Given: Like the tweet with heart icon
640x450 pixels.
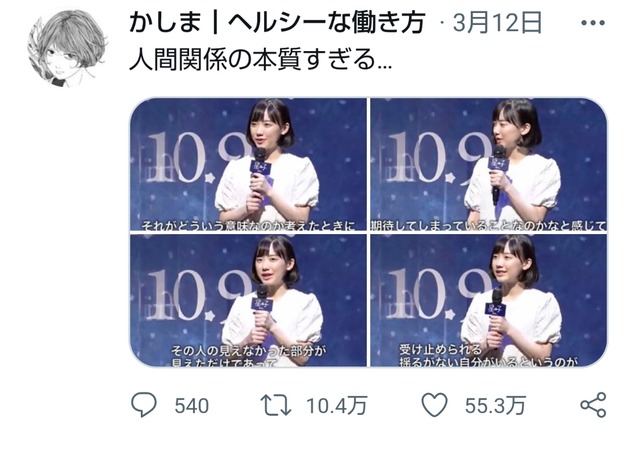Looking at the screenshot, I should [x=434, y=405].
